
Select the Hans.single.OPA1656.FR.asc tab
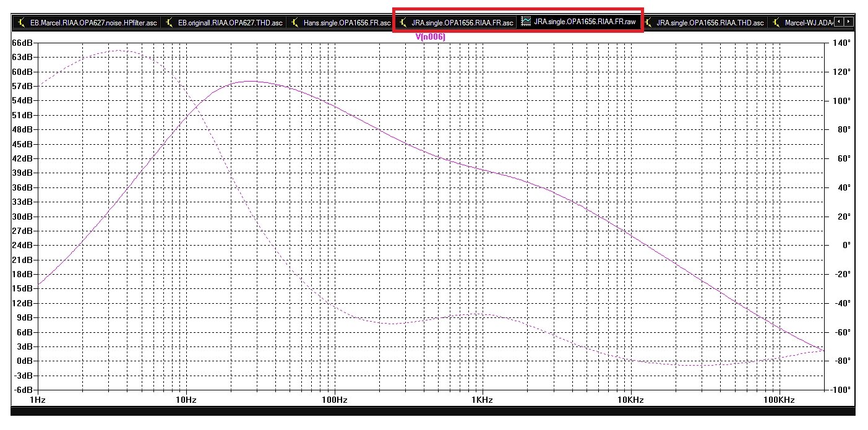coord(340,23)
